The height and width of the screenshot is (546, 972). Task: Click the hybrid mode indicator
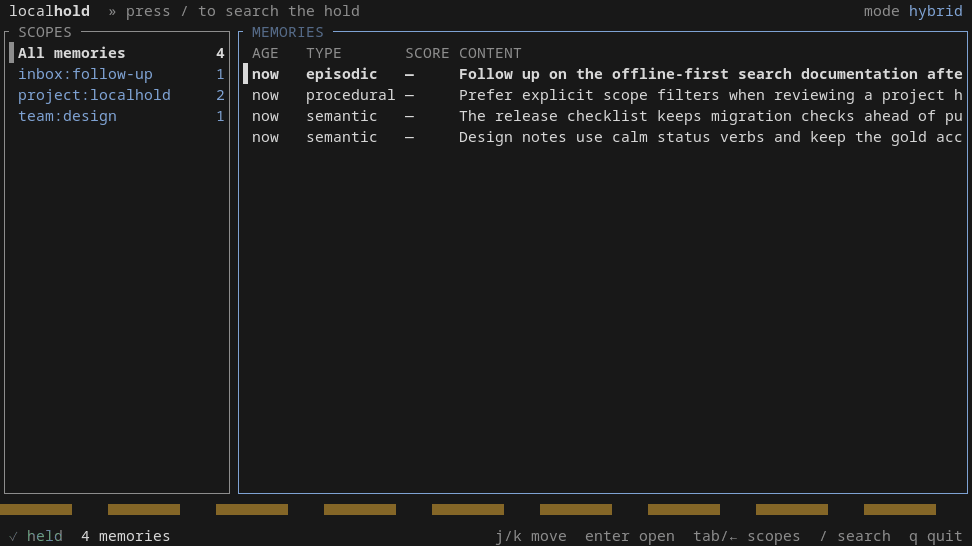point(935,11)
